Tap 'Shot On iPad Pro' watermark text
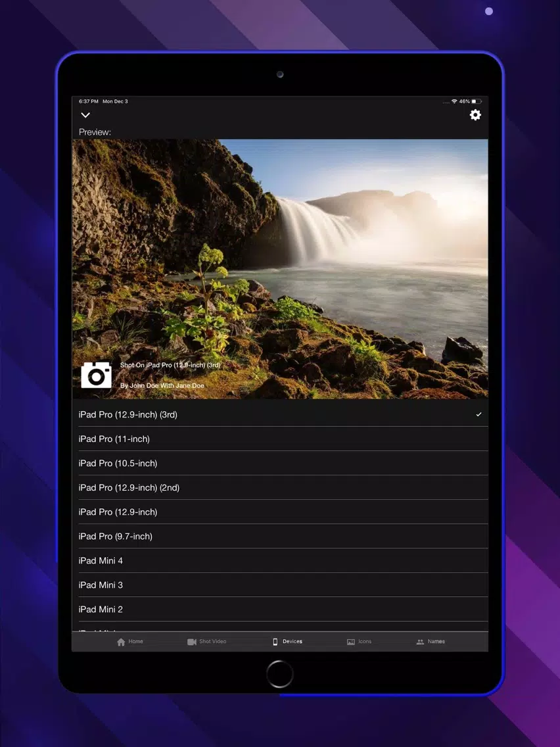Viewport: 560px width, 747px height. coord(170,365)
